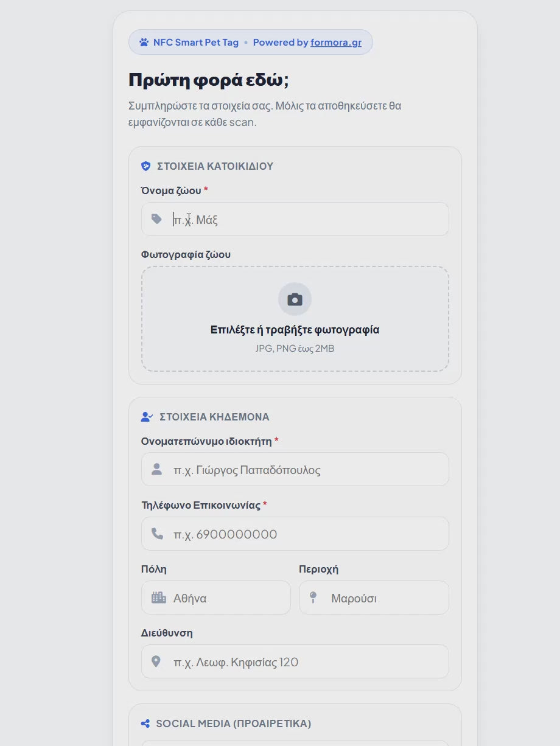This screenshot has height=746, width=560.
Task: Click the location marker icon in Διεύθυνση field
Action: point(156,661)
